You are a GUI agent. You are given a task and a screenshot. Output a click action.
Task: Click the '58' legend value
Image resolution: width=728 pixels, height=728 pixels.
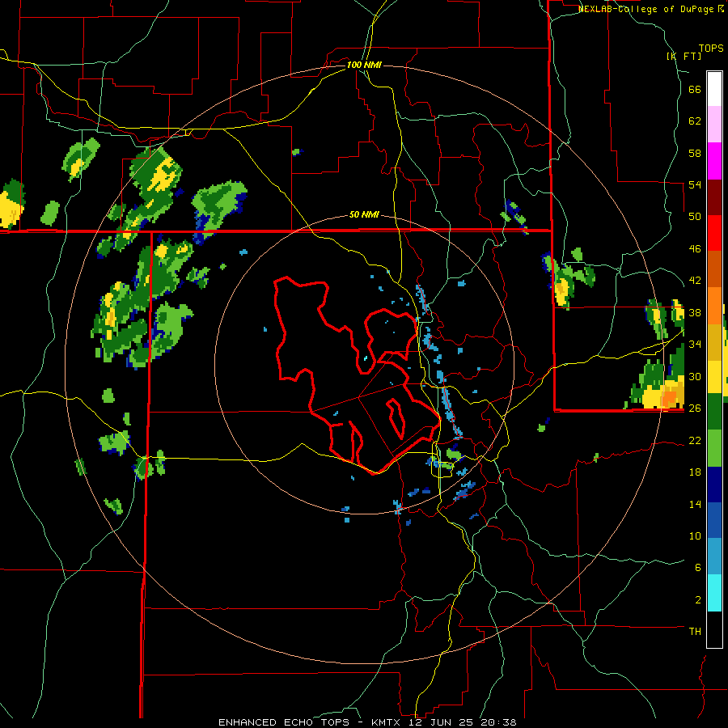(695, 153)
